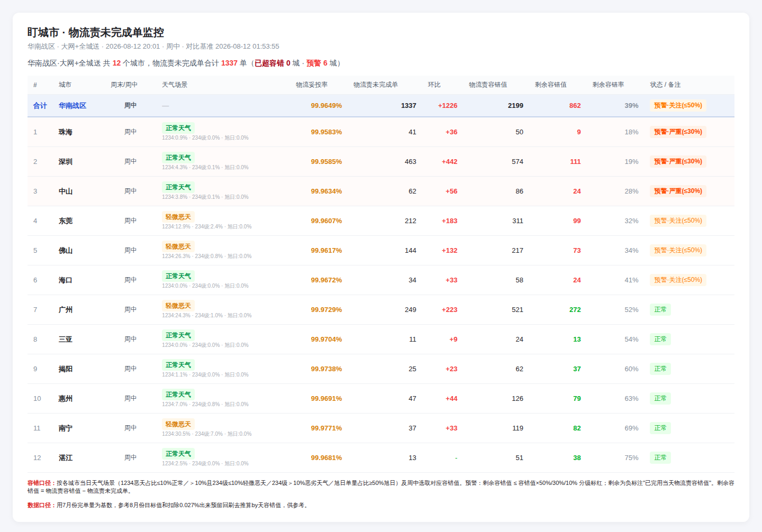Click the 正常 status badge for 南宁

coord(660,428)
